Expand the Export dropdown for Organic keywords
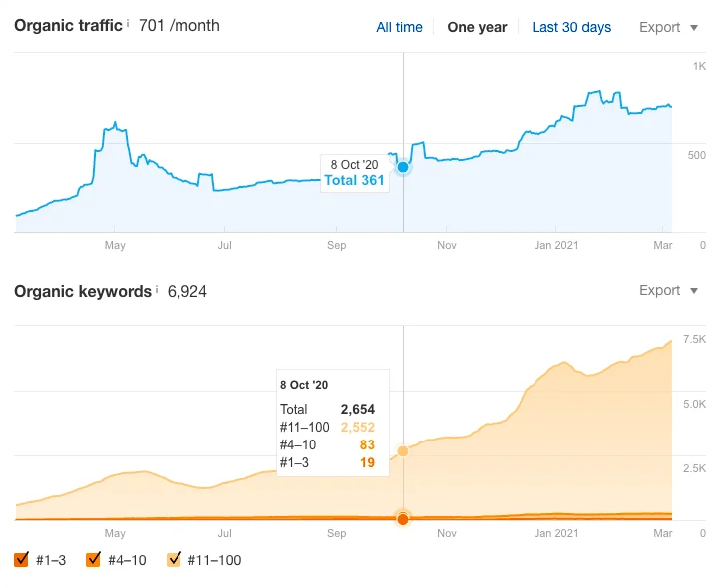This screenshot has height=588, width=714. [x=668, y=290]
